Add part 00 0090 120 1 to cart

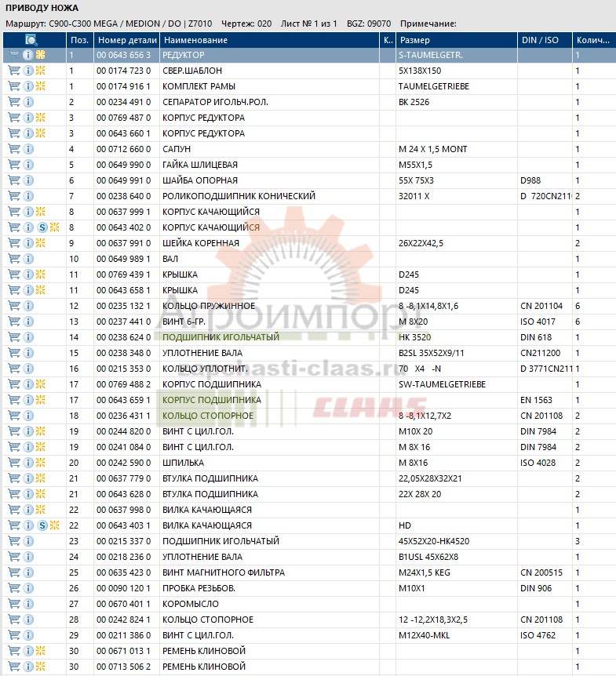coord(14,588)
